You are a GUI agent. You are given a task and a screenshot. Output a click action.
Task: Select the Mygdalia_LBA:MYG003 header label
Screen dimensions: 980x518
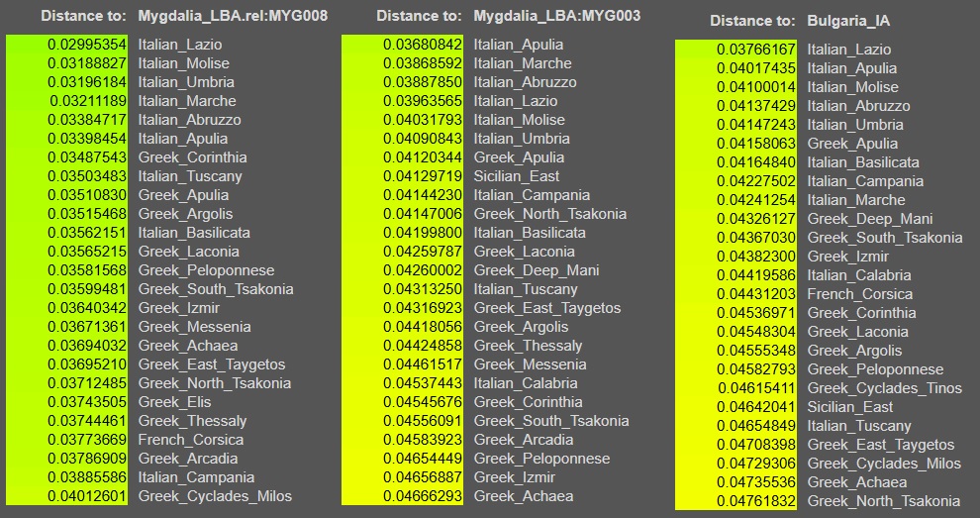(557, 16)
